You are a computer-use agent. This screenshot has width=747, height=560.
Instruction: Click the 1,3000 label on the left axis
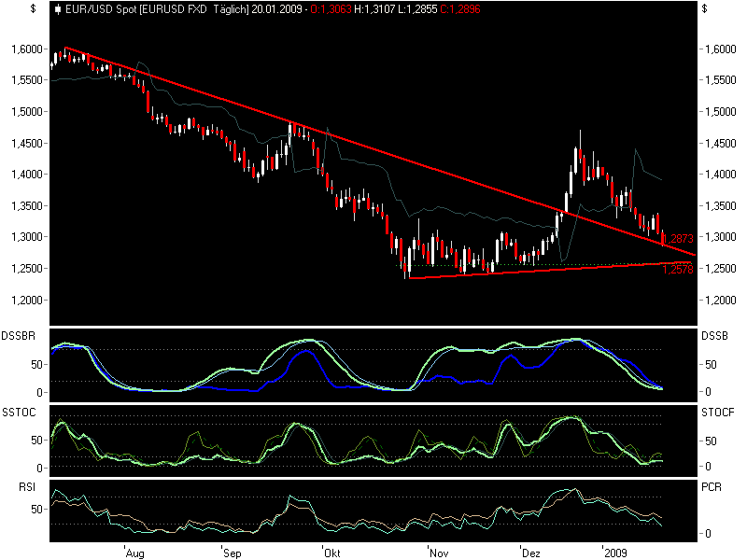[27, 237]
